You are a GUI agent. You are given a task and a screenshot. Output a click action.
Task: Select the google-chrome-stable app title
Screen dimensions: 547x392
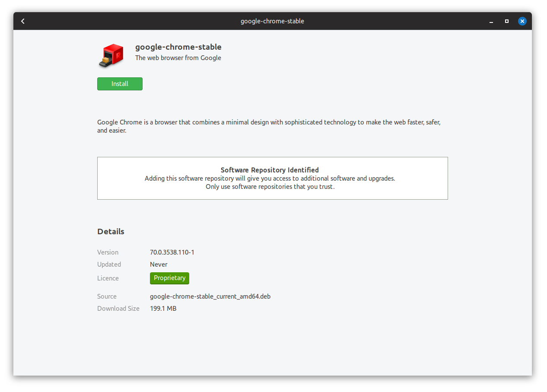click(178, 47)
